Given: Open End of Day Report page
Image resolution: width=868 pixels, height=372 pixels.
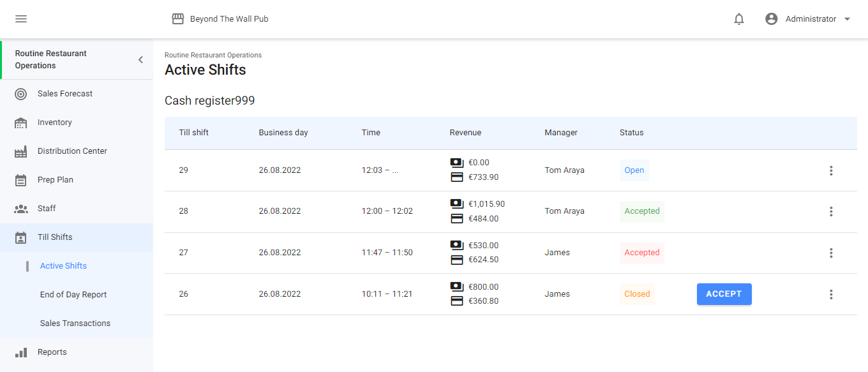Looking at the screenshot, I should coord(73,295).
